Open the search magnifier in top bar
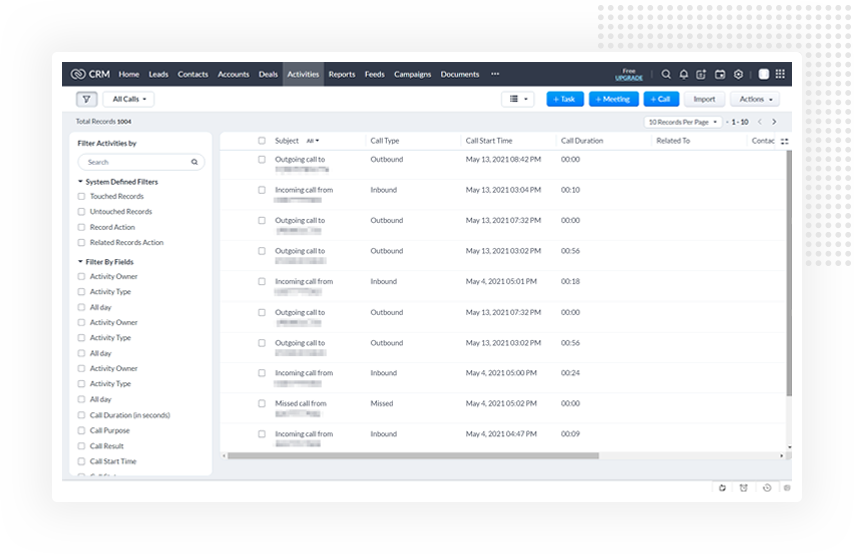The image size is (854, 554). pyautogui.click(x=666, y=74)
